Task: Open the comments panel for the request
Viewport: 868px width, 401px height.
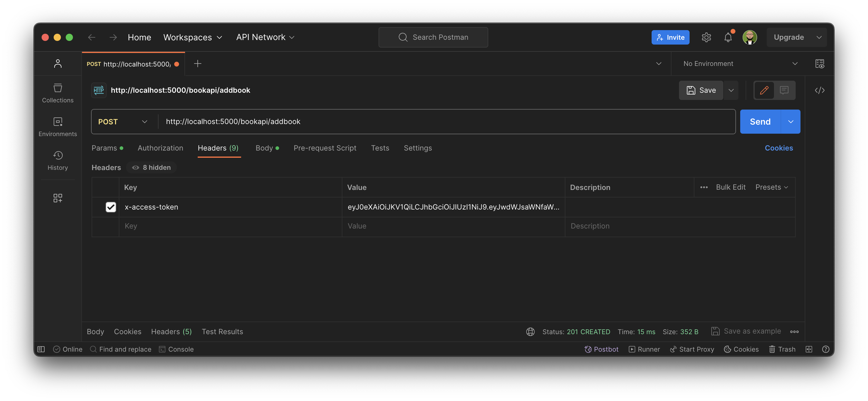Action: pos(785,90)
